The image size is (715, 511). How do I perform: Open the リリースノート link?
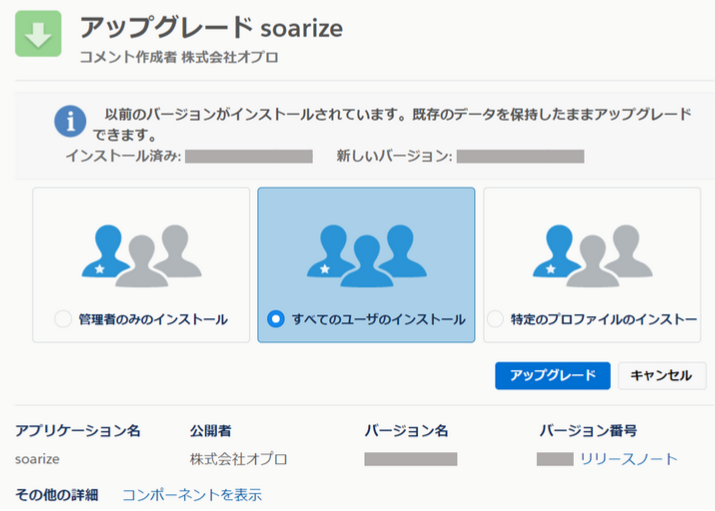click(629, 459)
